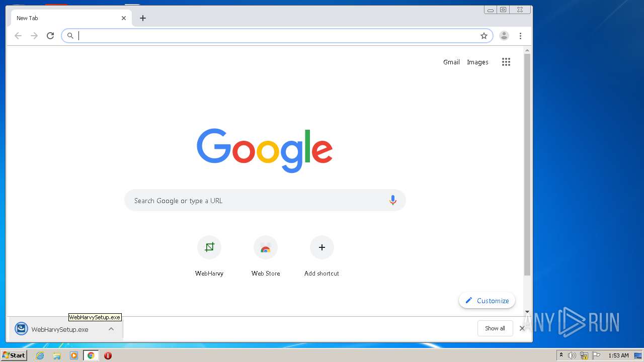Focus the Search Google or type a URL box
The width and height of the screenshot is (644, 362).
265,201
